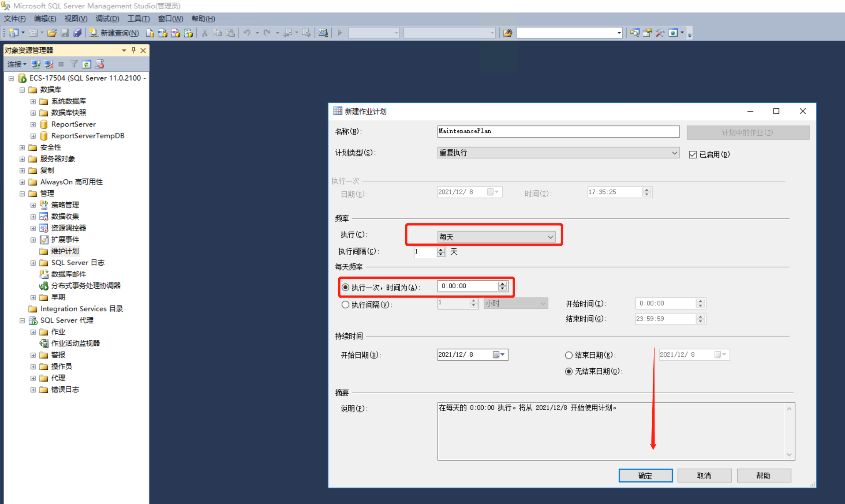Click the Cut scissors icon
Viewport: 845px width, 504px height.
click(x=205, y=33)
